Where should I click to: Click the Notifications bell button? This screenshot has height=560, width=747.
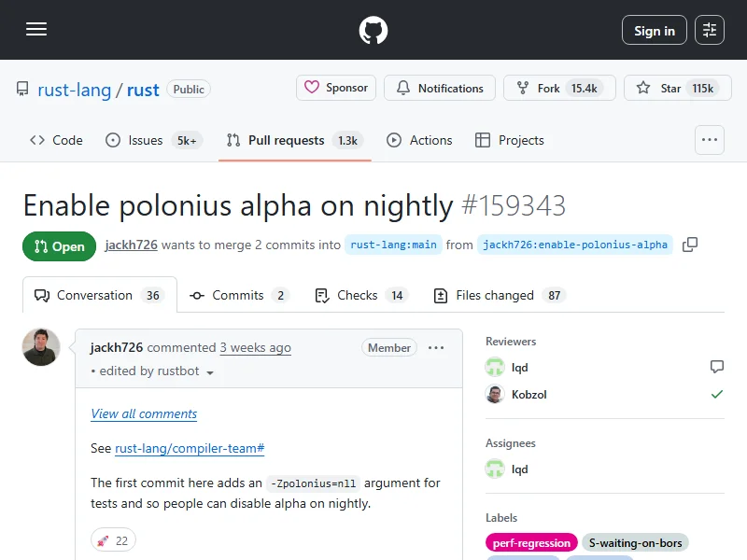[440, 88]
